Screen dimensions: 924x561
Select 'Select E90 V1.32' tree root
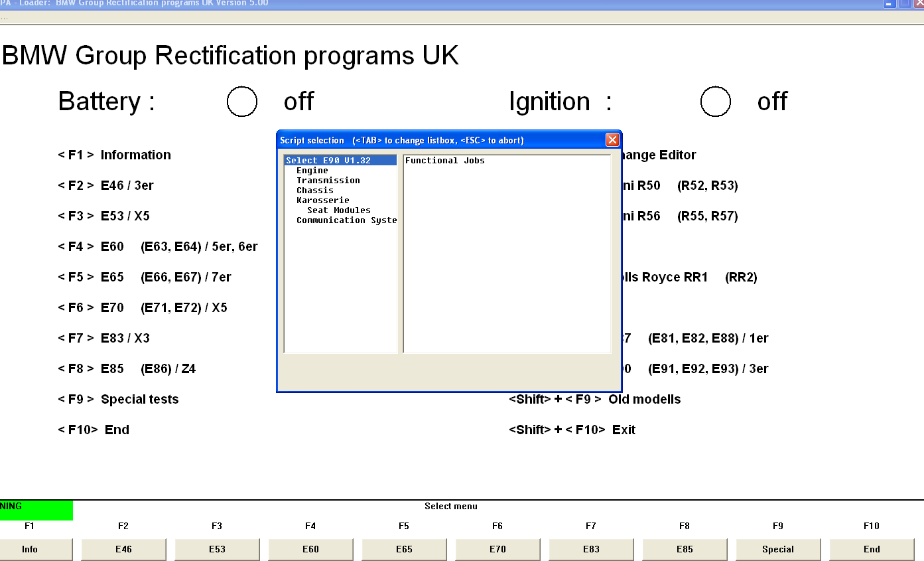click(x=340, y=161)
